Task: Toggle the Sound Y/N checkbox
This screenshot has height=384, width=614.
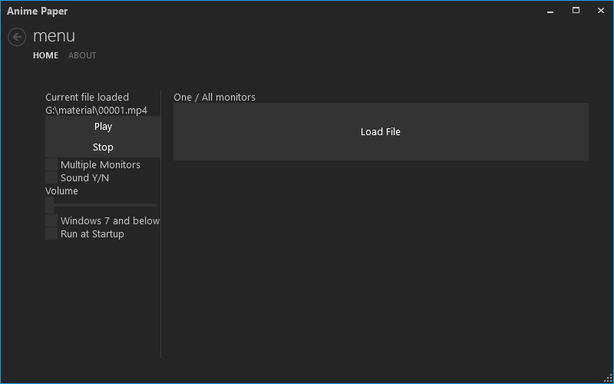Action: click(x=51, y=178)
